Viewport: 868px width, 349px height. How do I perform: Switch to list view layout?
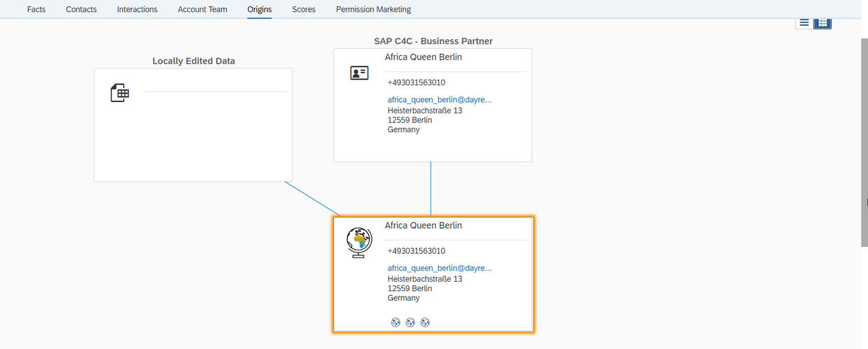(x=804, y=22)
